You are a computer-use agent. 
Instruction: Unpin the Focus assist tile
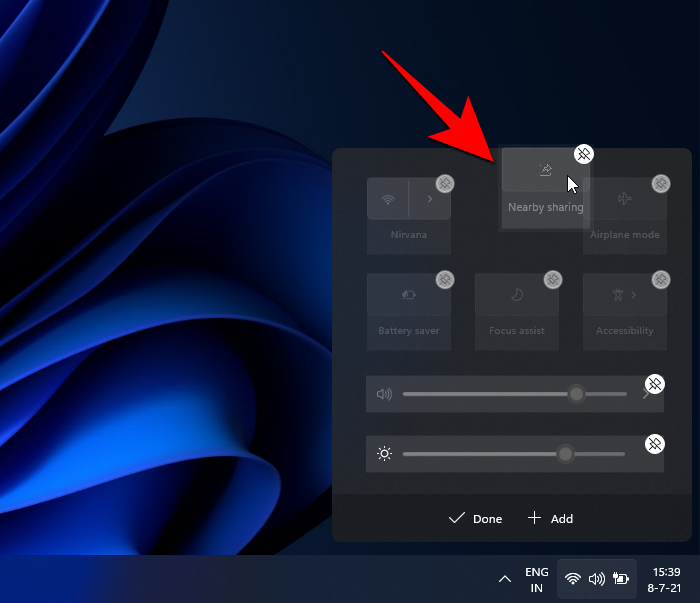[552, 279]
